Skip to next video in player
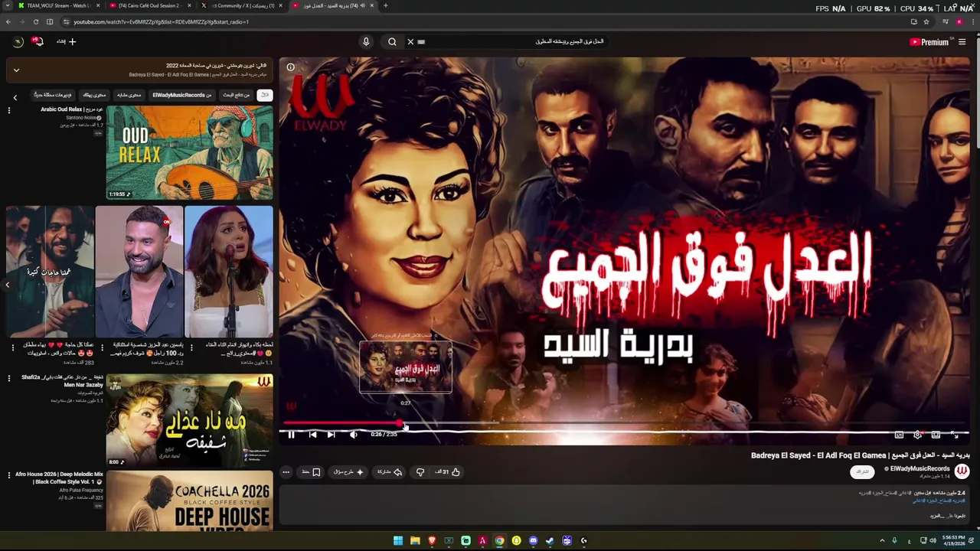 pyautogui.click(x=331, y=435)
